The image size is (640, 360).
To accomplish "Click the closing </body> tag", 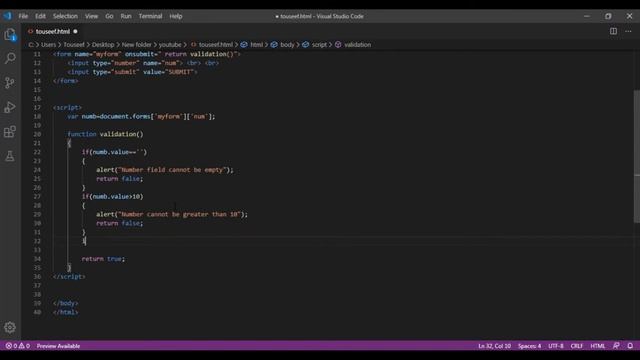I will click(x=65, y=303).
